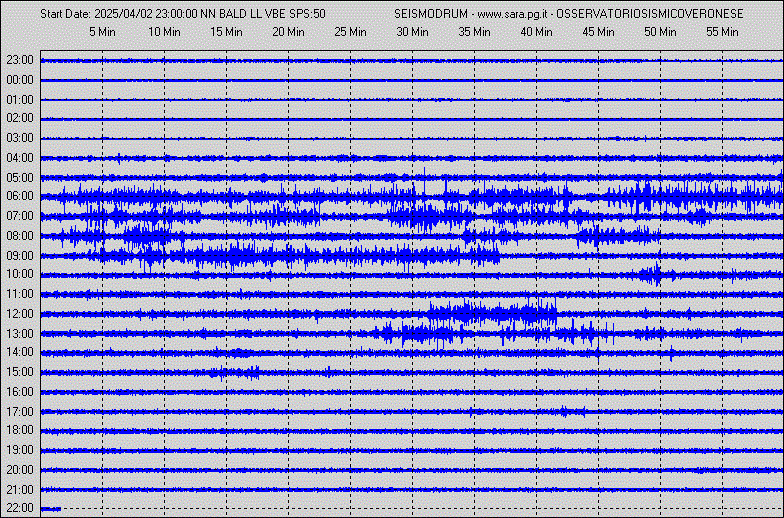Click the 14:00 hour label

tap(20, 352)
